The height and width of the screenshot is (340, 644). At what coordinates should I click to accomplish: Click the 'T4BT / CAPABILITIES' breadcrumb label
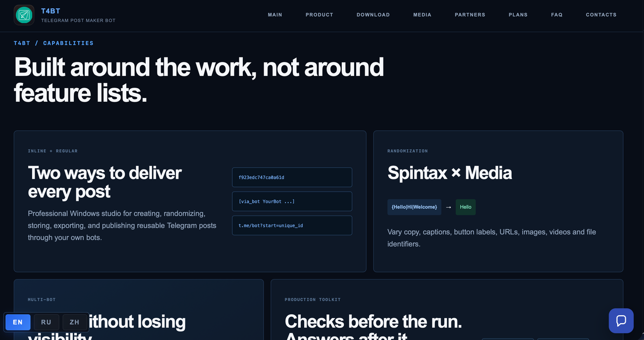tap(54, 43)
